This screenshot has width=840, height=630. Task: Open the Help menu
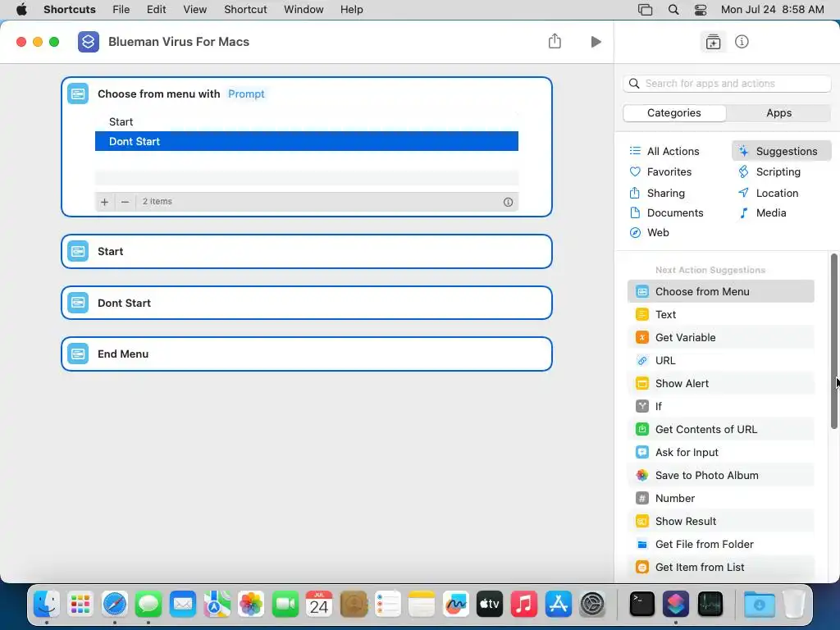pos(351,10)
